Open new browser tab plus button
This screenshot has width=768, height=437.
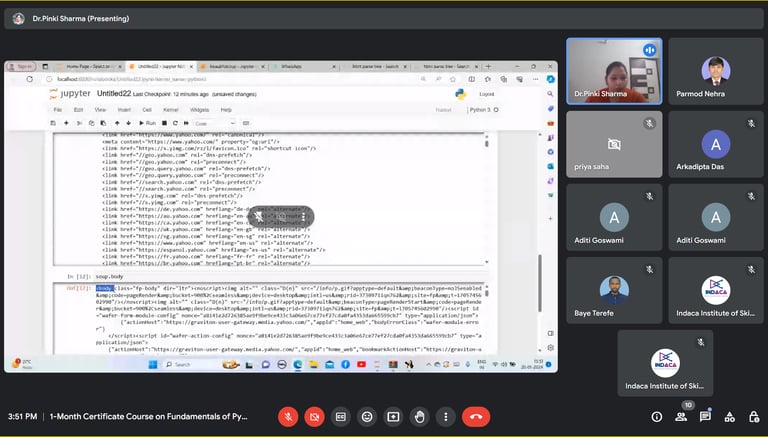[488, 66]
